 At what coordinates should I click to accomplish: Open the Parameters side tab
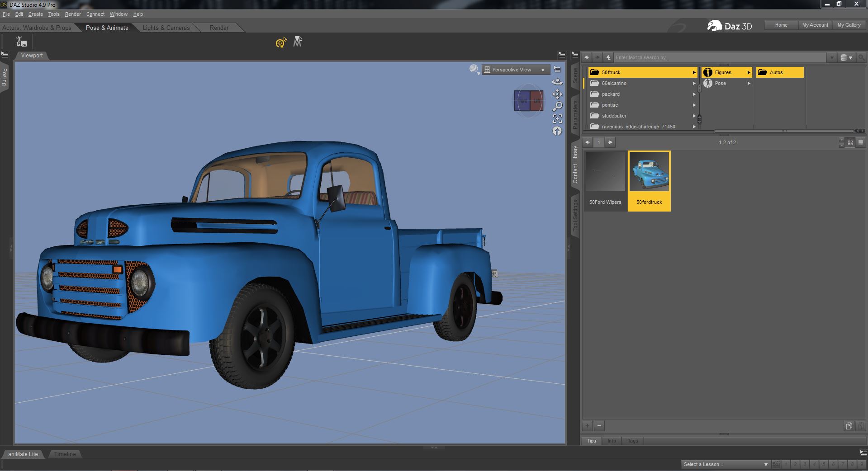[575, 114]
